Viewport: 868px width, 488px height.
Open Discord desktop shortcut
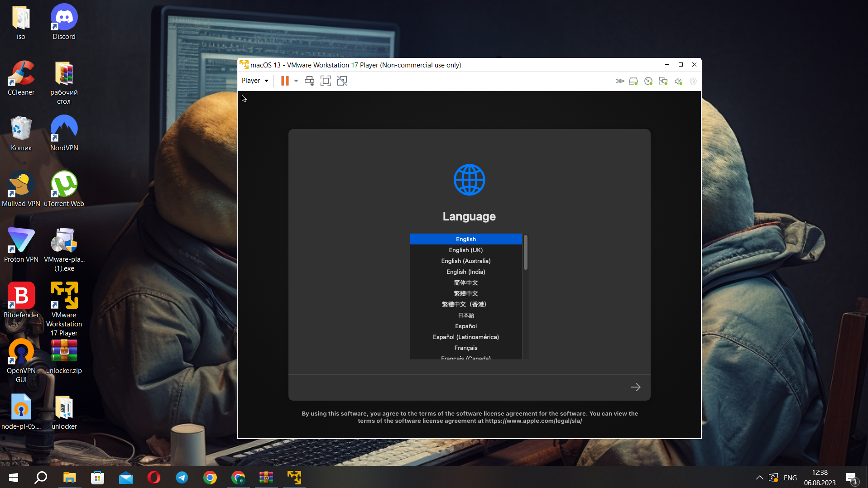click(x=64, y=23)
